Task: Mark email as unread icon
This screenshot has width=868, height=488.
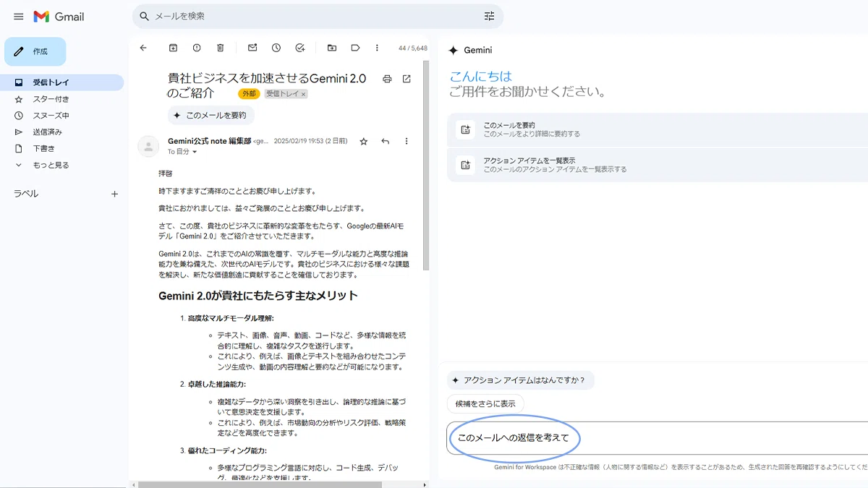Action: click(x=252, y=48)
